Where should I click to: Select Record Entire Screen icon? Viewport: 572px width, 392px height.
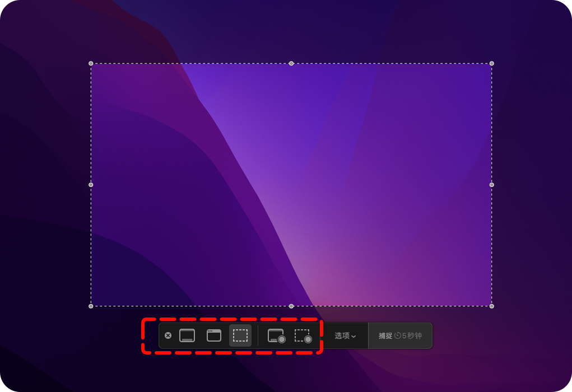tap(276, 335)
